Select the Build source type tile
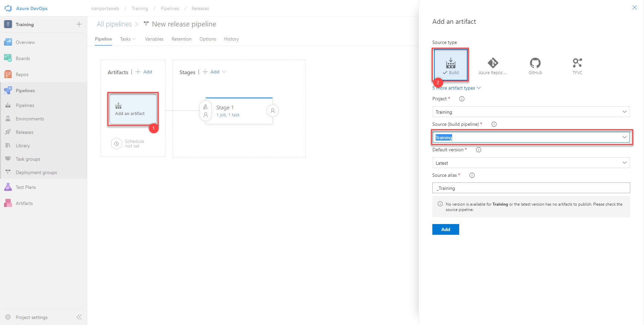This screenshot has height=325, width=644. coord(450,65)
